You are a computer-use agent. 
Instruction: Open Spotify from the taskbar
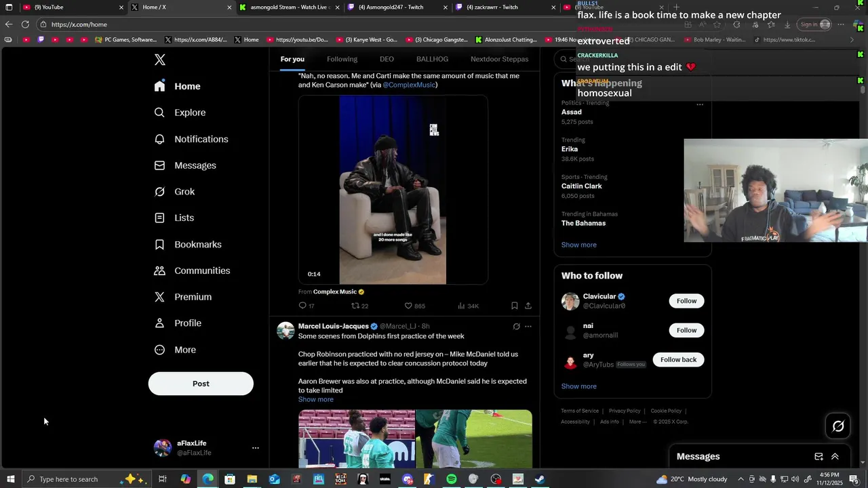click(452, 479)
